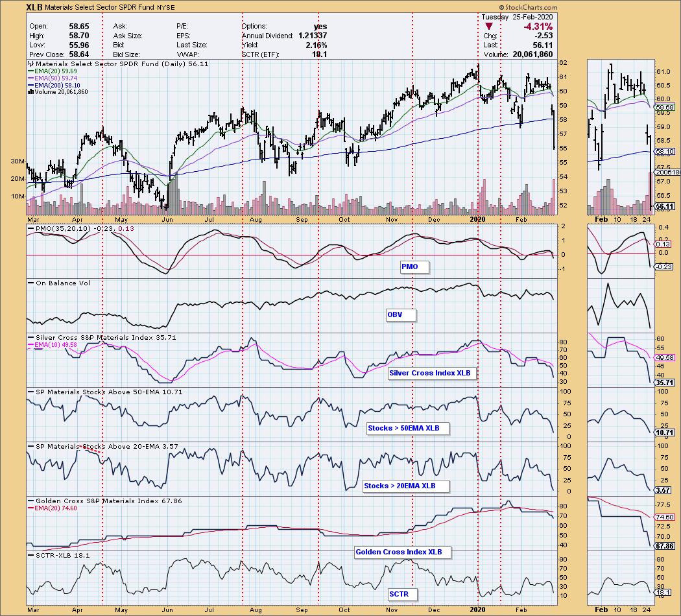681x616 pixels.
Task: Click the Stocks > 20EMA XLB annotation
Action: pyautogui.click(x=405, y=486)
